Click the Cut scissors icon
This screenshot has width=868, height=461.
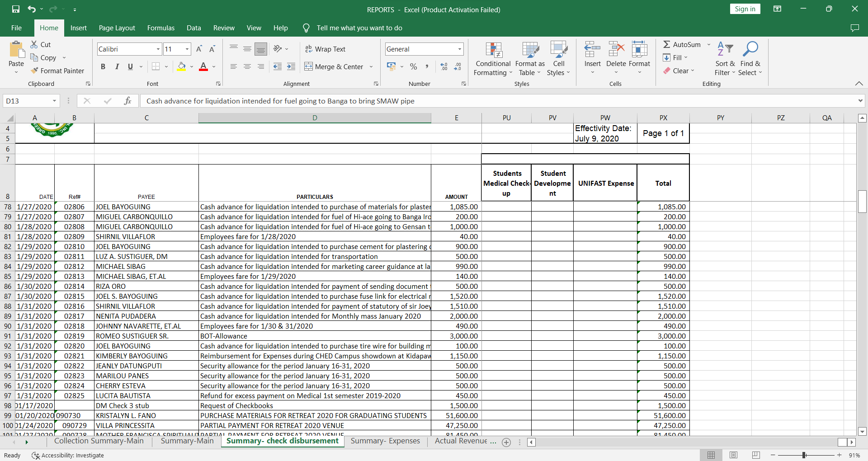click(34, 44)
